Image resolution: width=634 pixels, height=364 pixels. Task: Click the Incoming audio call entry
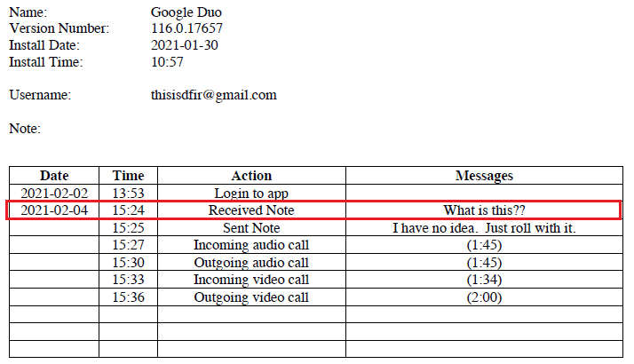point(251,245)
